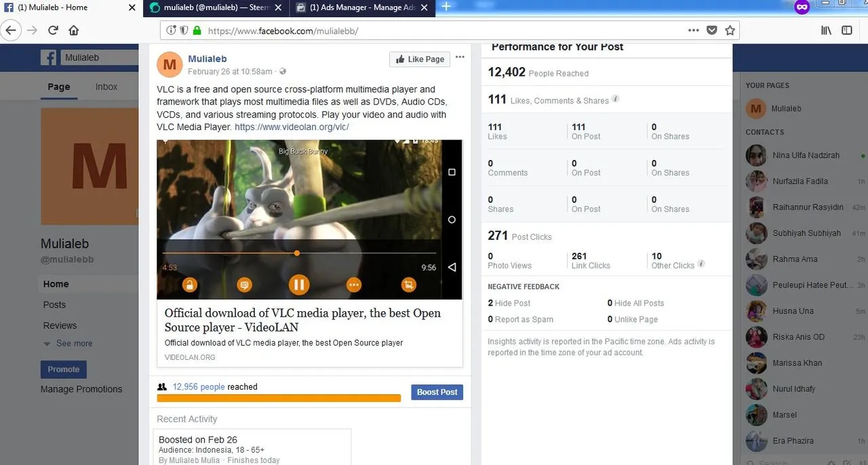Go back with browser back arrow
This screenshot has width=868, height=465.
click(10, 31)
